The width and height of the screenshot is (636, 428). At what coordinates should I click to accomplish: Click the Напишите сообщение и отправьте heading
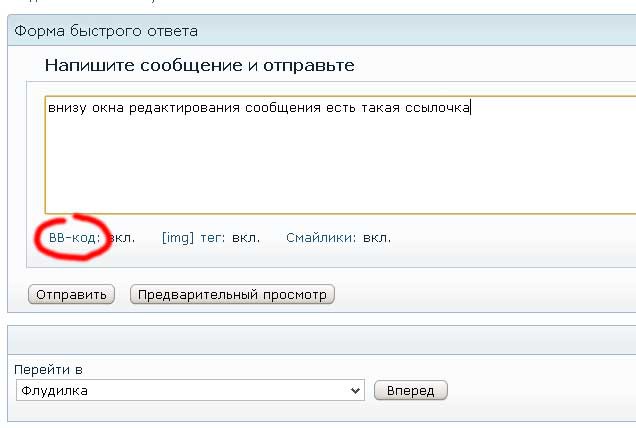pyautogui.click(x=200, y=65)
